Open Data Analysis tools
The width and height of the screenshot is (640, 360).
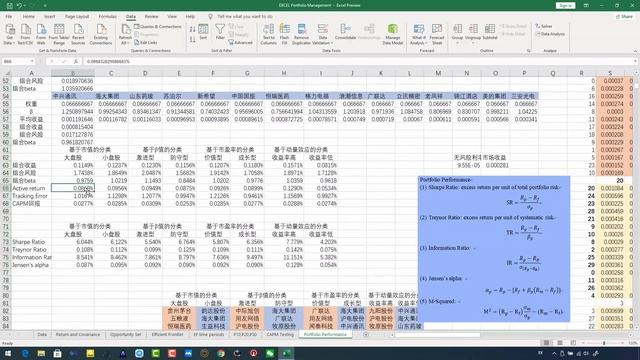[x=550, y=34]
